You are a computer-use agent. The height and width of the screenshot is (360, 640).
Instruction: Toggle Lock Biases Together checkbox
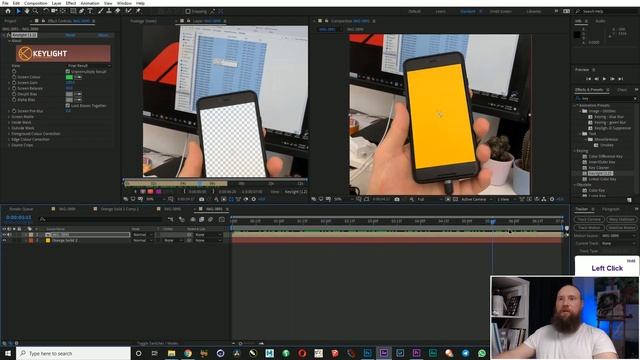coord(68,106)
